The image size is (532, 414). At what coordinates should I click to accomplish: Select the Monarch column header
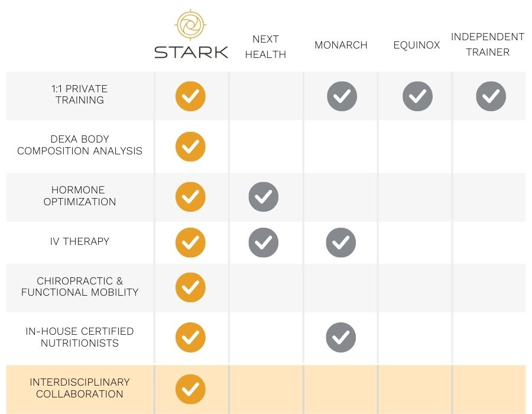point(341,45)
